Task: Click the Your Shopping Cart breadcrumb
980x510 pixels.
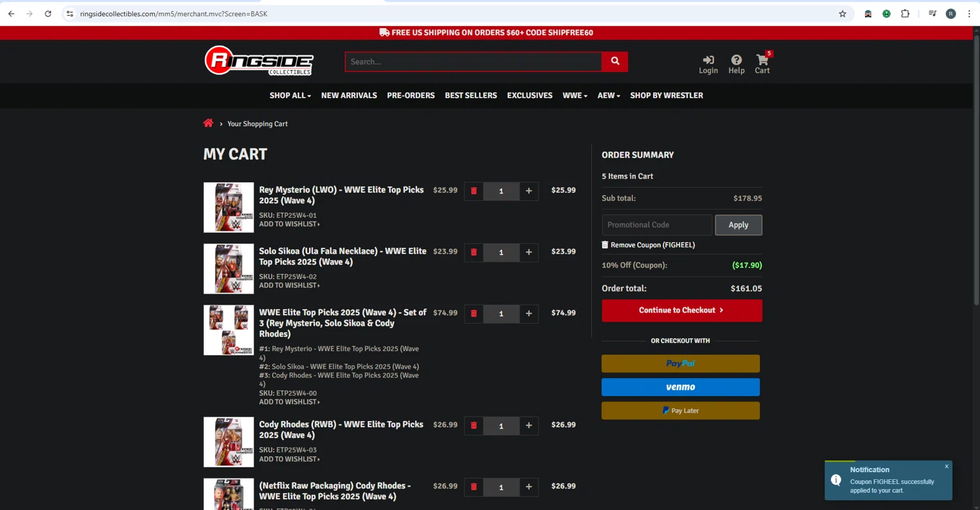Action: 257,124
